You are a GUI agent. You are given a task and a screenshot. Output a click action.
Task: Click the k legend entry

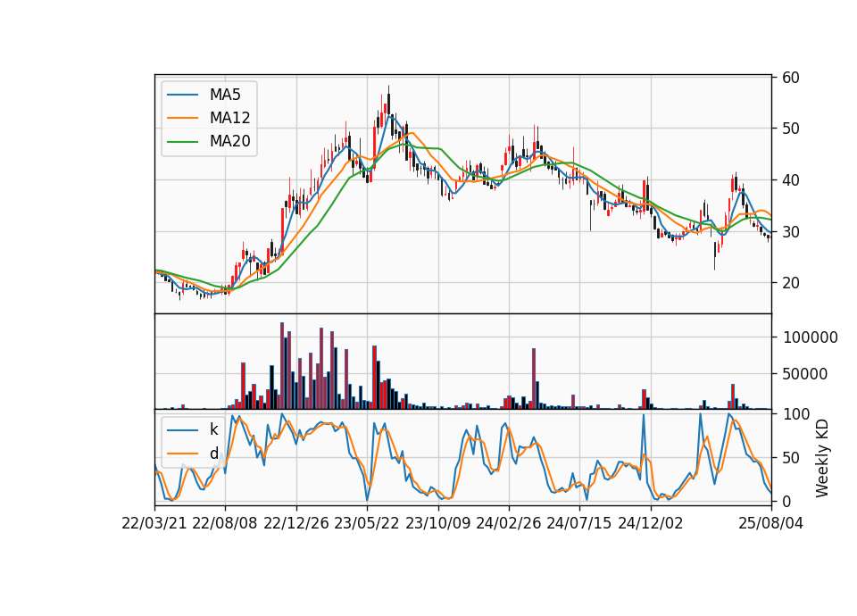(213, 429)
